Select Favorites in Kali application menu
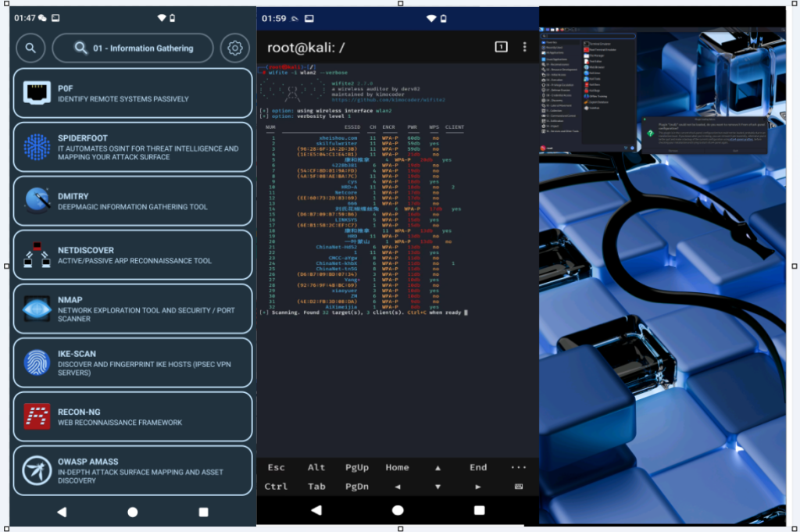Viewport: 800px width, 532px height. (559, 42)
